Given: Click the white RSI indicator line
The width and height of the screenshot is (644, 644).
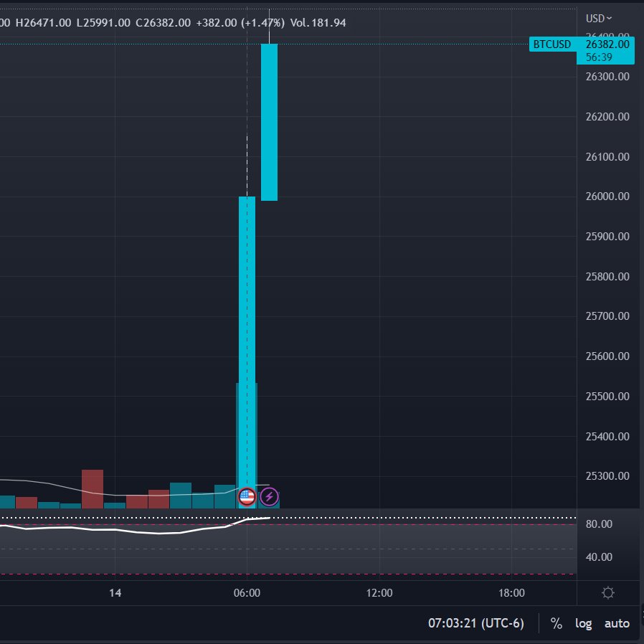Looking at the screenshot, I should point(136,531).
